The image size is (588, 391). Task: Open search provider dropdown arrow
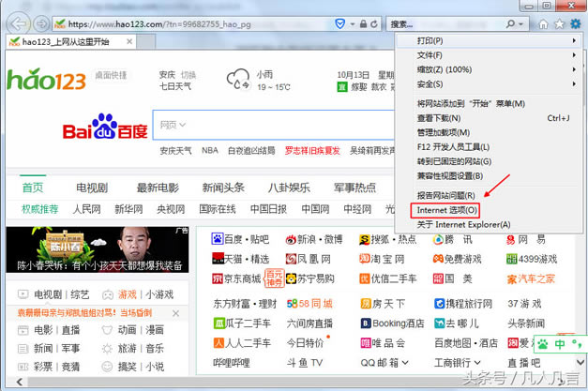pos(520,24)
